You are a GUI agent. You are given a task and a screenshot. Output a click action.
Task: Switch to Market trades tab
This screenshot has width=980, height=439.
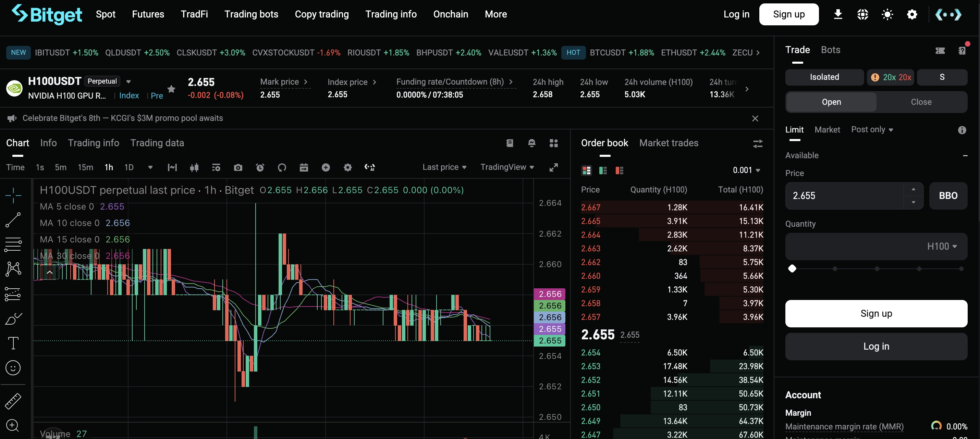pos(669,143)
